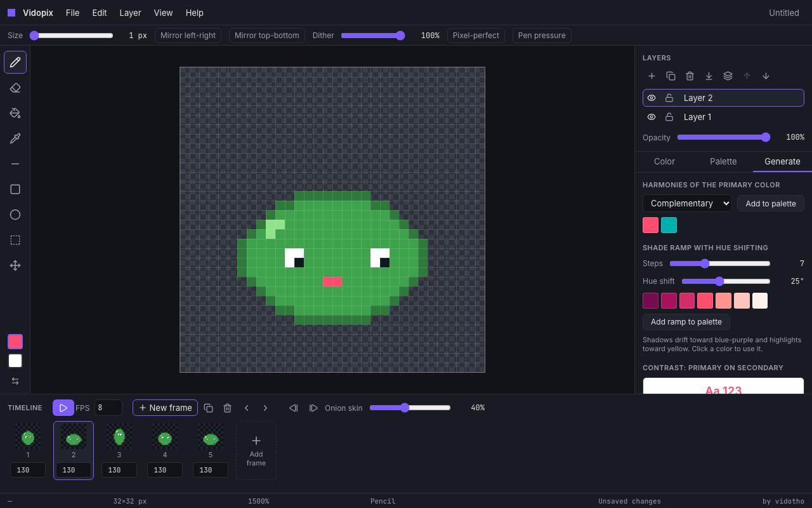Choose the Ellipse shape tool
This screenshot has height=508, width=812.
(15, 215)
